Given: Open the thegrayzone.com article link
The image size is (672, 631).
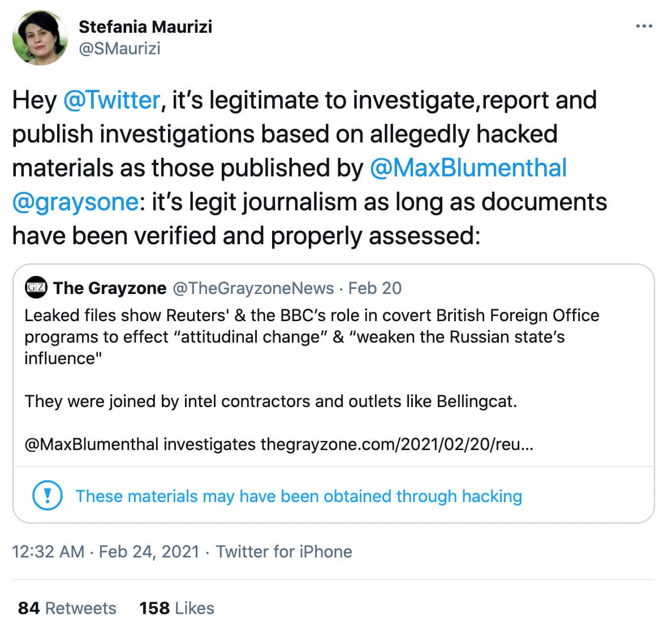Looking at the screenshot, I should pyautogui.click(x=396, y=444).
